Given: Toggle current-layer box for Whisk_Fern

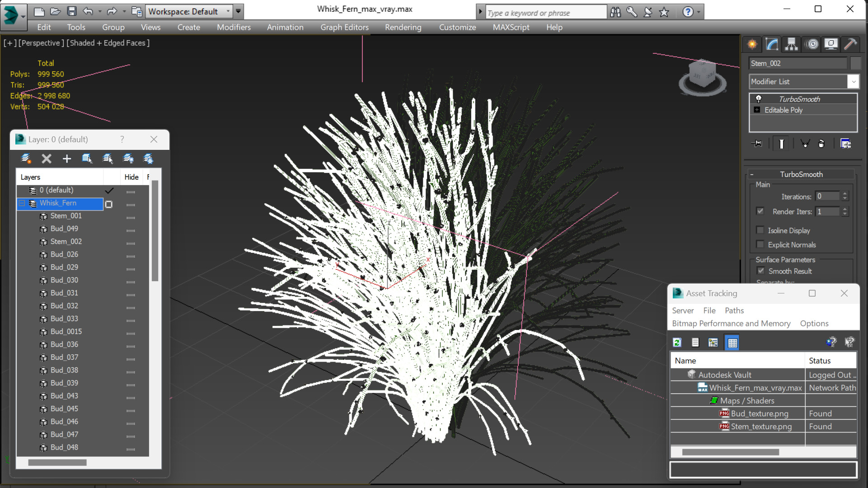Looking at the screenshot, I should pos(109,204).
